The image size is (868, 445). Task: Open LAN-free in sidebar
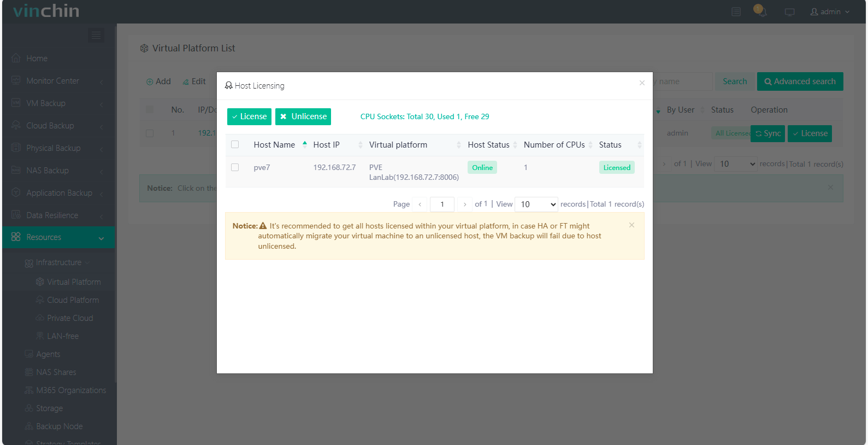(63, 336)
